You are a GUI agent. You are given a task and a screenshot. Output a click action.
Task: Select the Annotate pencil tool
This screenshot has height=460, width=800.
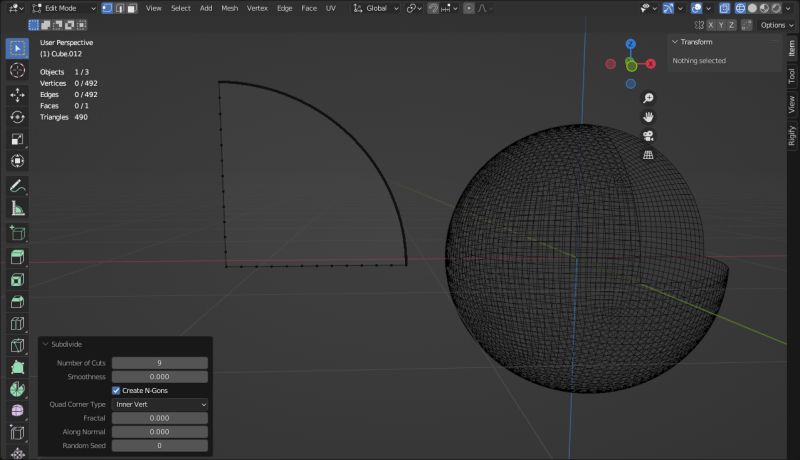(x=17, y=186)
